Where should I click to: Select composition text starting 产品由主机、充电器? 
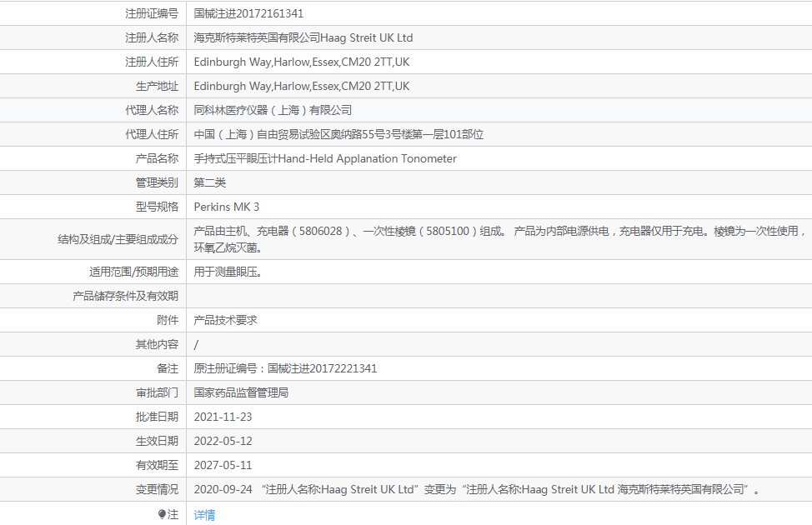pyautogui.click(x=500, y=239)
